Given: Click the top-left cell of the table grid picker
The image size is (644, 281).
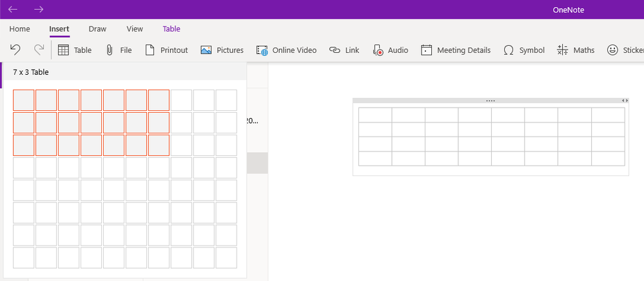Looking at the screenshot, I should [x=24, y=101].
